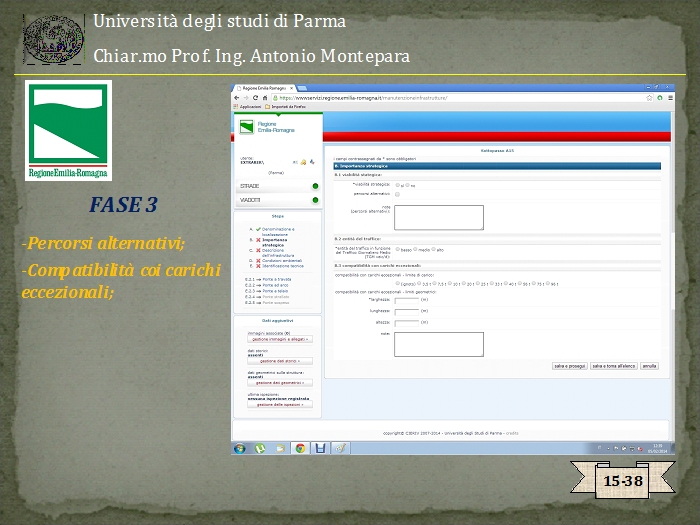Image resolution: width=700 pixels, height=525 pixels.
Task: Open the Windows Start button
Action: click(240, 448)
